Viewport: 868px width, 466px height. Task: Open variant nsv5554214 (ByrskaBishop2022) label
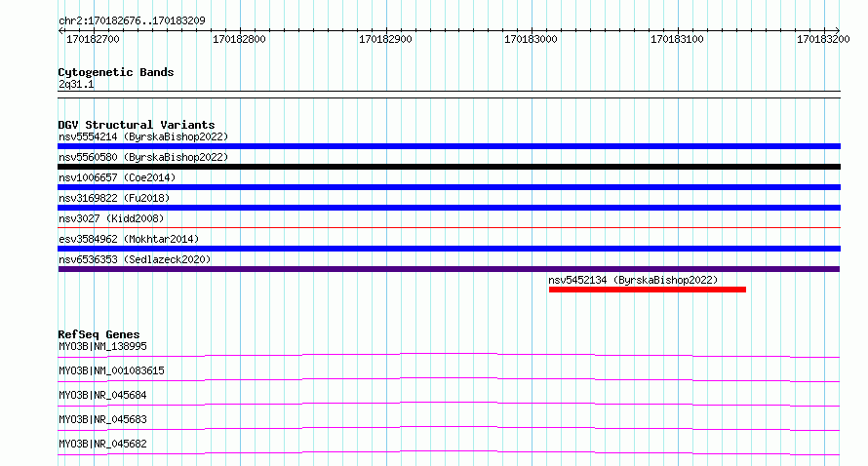pyautogui.click(x=143, y=136)
